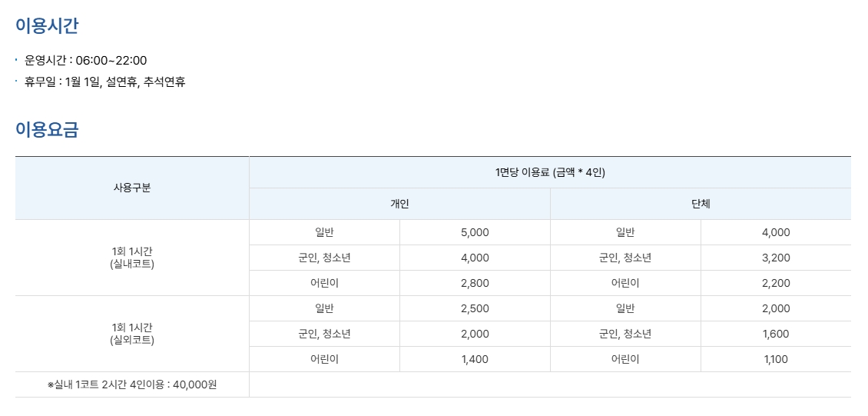Screen dimensions: 868x416
Task: Click the 5,000 price cell
Action: (x=475, y=232)
